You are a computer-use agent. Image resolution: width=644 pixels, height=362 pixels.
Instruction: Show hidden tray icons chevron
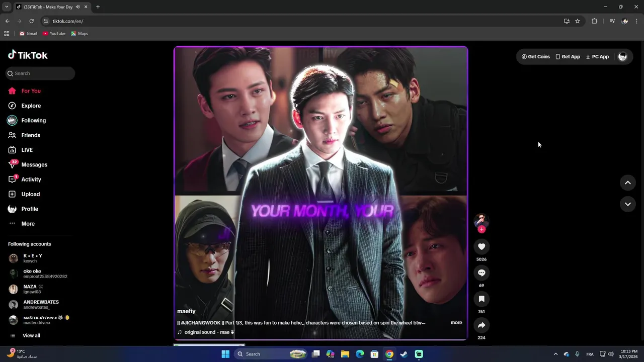[x=555, y=354]
